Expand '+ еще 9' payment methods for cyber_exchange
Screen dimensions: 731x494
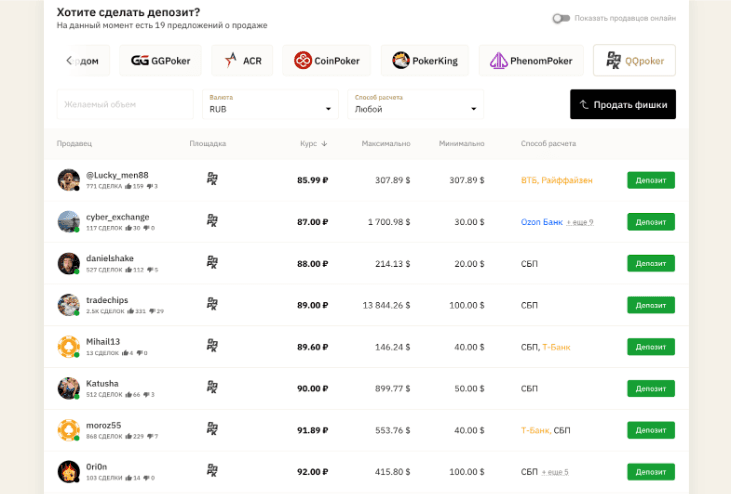(580, 222)
